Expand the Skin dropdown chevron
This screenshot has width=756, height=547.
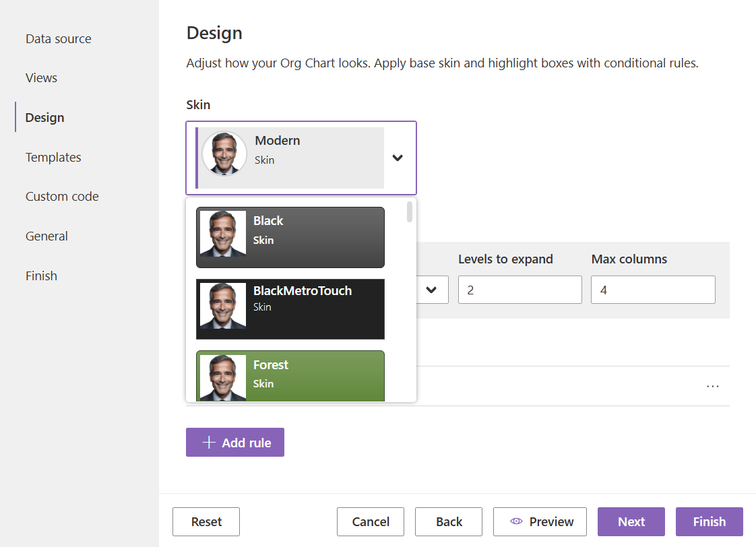point(398,158)
